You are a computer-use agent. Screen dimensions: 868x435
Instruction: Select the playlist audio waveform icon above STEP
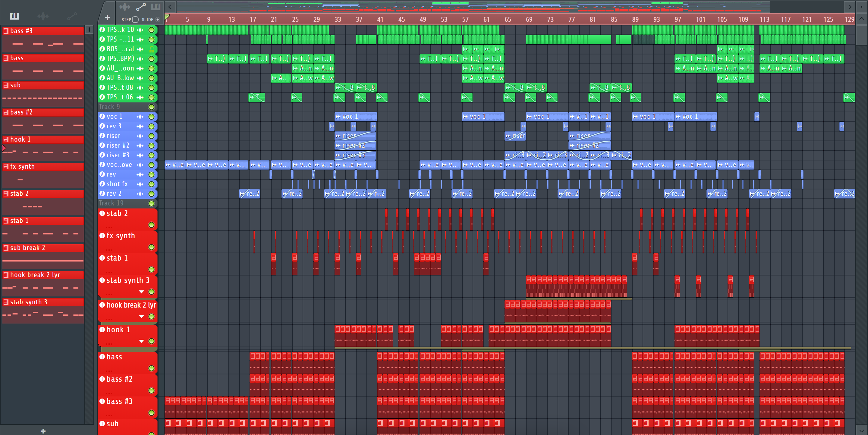[124, 7]
